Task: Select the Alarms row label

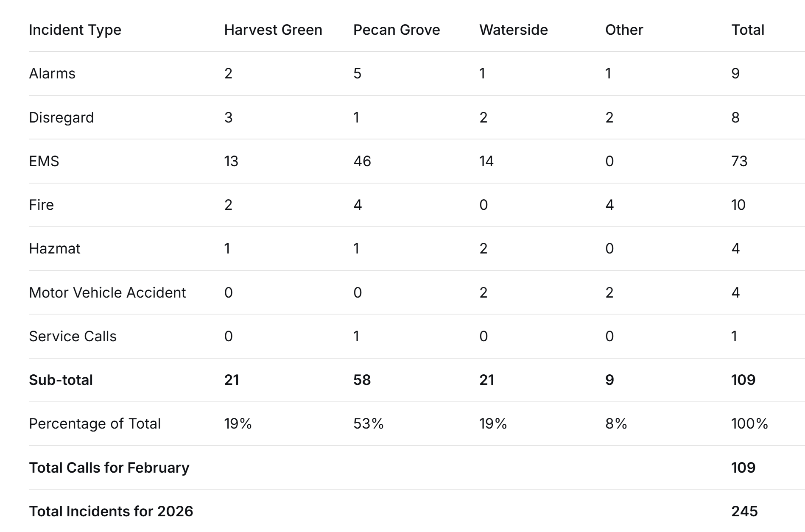Action: tap(52, 74)
